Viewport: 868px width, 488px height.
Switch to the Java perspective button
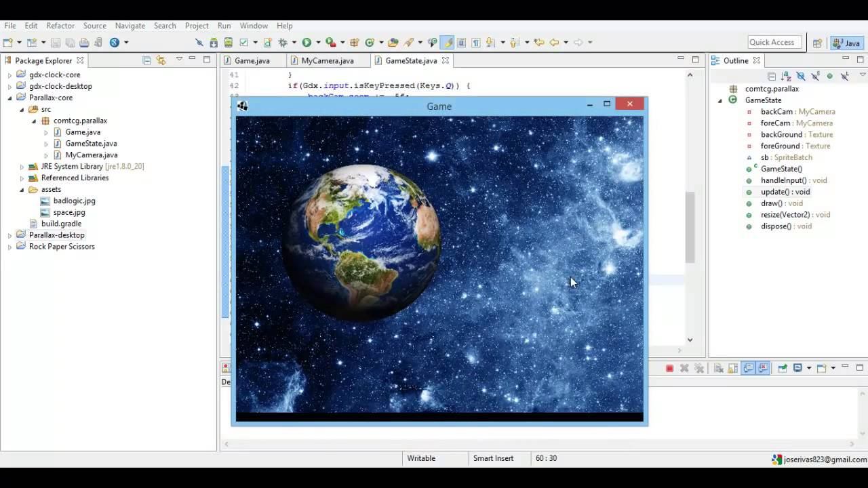tap(846, 43)
